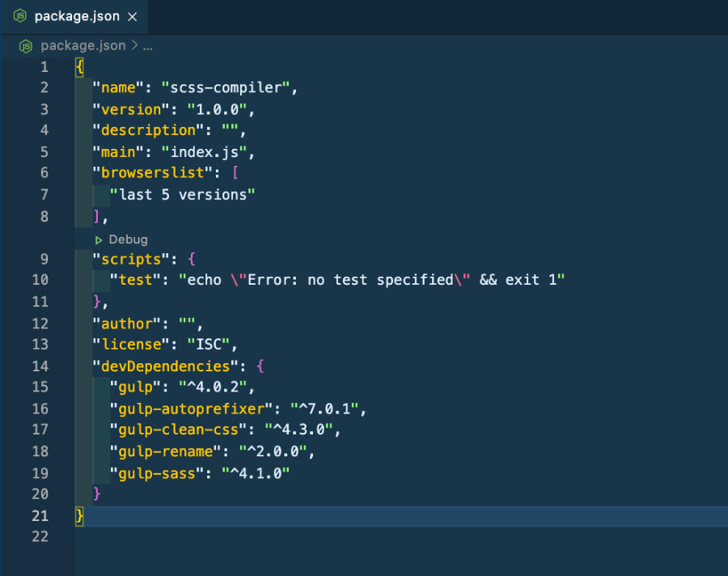Click the "gulp-clean-css" key
Viewport: 728px width, 576px height.
[178, 430]
